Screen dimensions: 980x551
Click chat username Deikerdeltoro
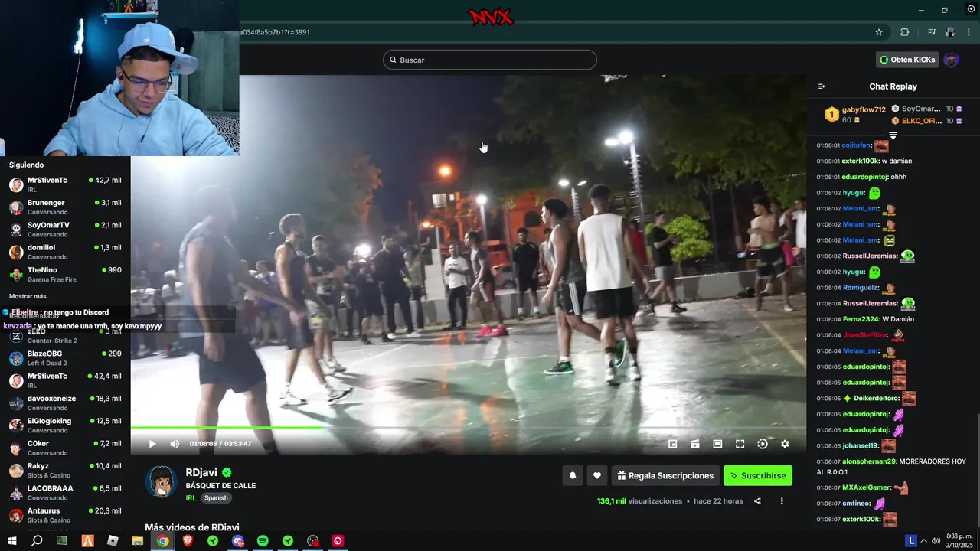coord(876,399)
